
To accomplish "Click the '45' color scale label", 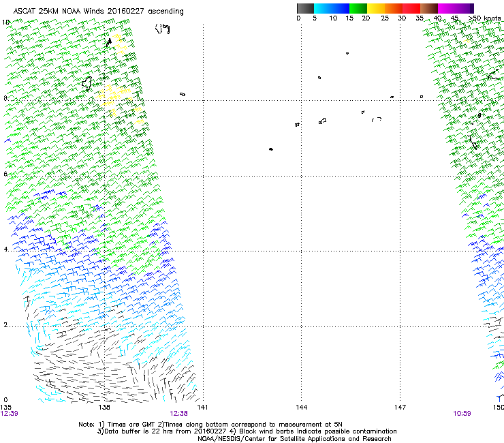I will pyautogui.click(x=454, y=18).
